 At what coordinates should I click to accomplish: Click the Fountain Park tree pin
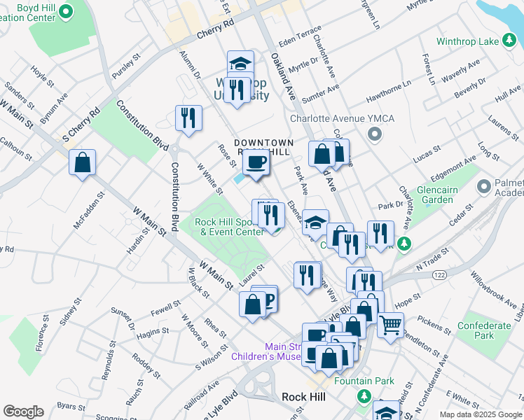pos(364,398)
